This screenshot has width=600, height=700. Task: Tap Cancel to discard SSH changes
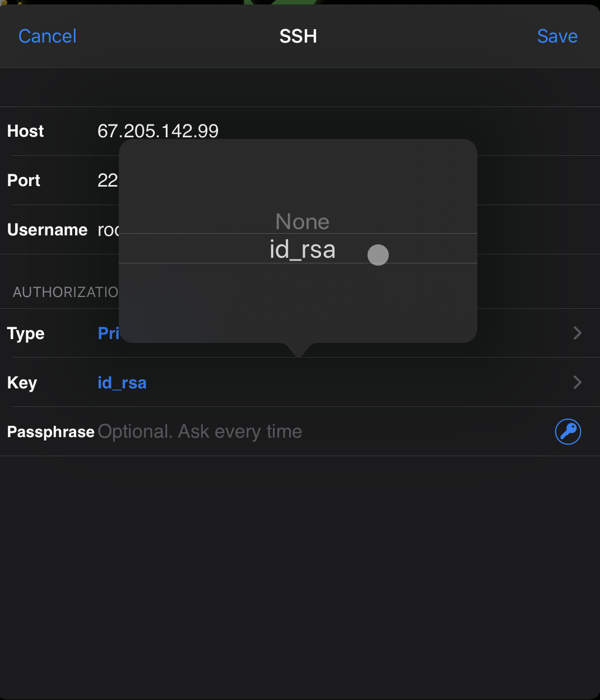click(x=47, y=36)
